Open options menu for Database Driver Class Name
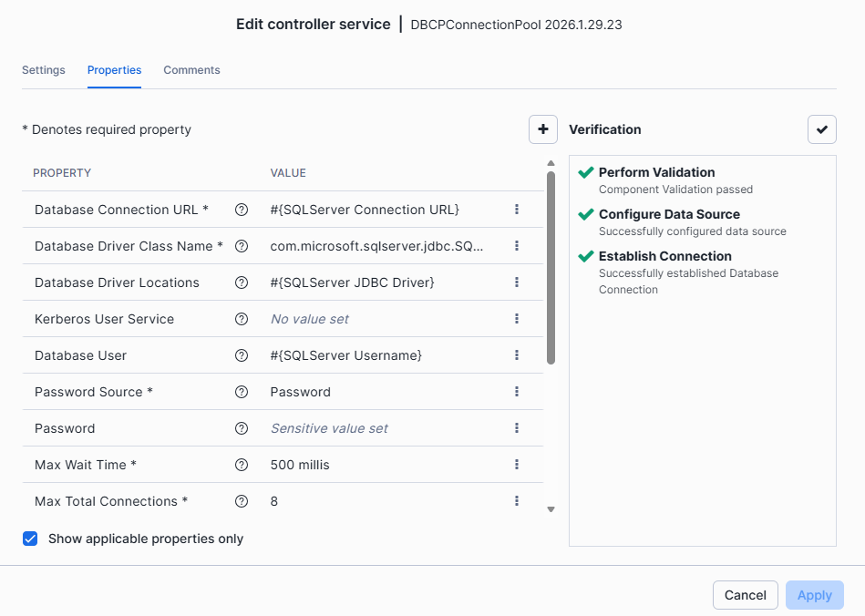Screen dimensions: 865x616 point(517,246)
